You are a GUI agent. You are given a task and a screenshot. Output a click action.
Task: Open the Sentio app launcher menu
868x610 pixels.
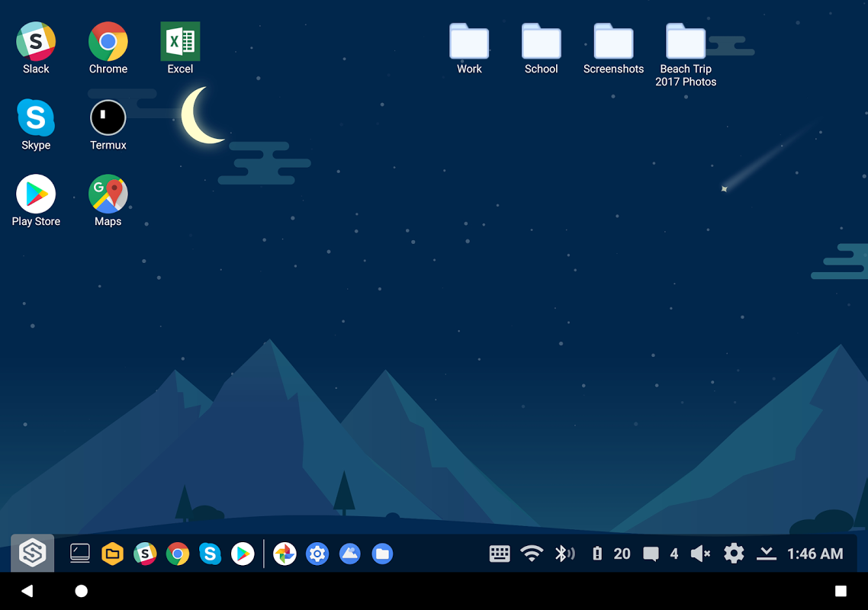click(31, 554)
